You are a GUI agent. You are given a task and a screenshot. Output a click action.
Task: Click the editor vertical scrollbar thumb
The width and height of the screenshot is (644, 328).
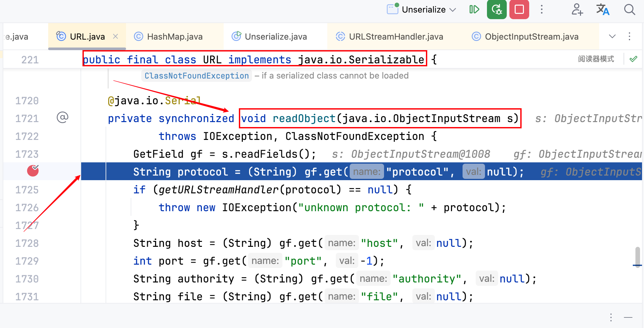click(x=637, y=256)
